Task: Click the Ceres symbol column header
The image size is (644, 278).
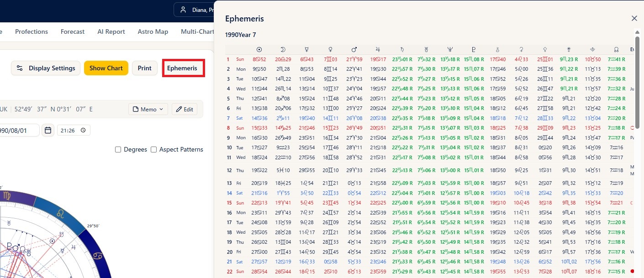Action: (x=521, y=49)
